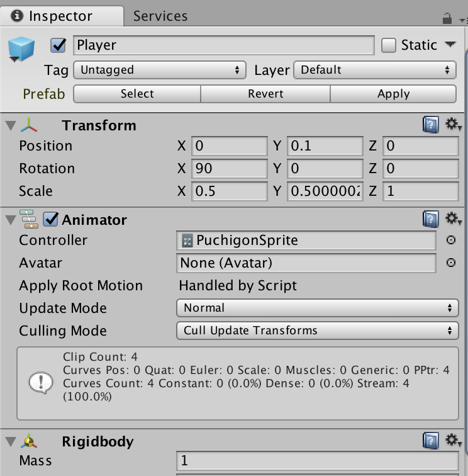Click the Rigidbody Mass field

point(317,461)
